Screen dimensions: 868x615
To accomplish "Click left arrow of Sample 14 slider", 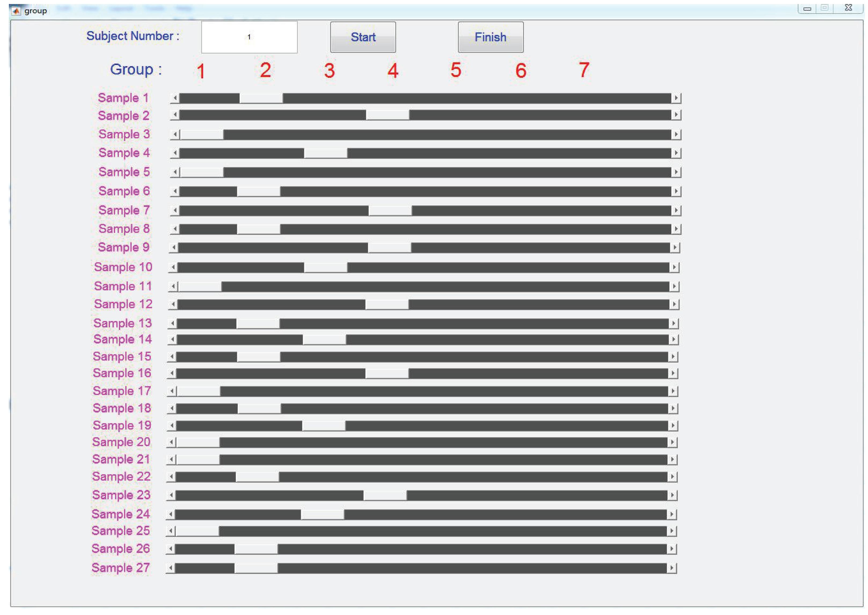I will point(172,339).
